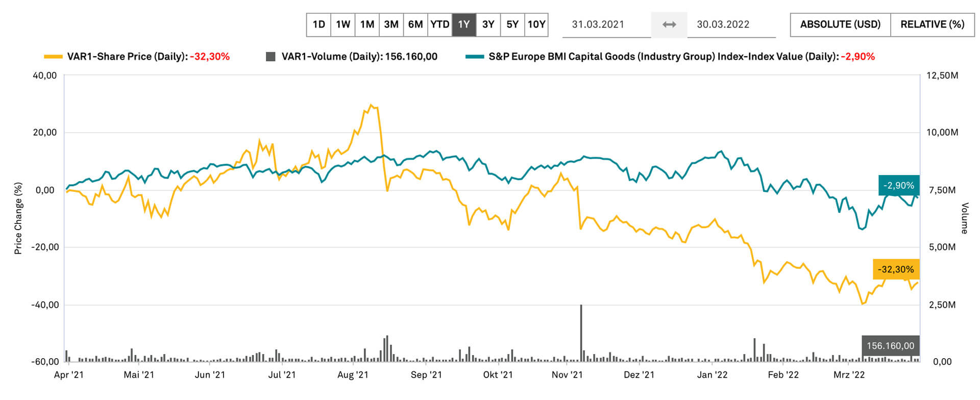Click the gray VAR1 volume legend square
This screenshot has height=400, width=980.
(271, 57)
